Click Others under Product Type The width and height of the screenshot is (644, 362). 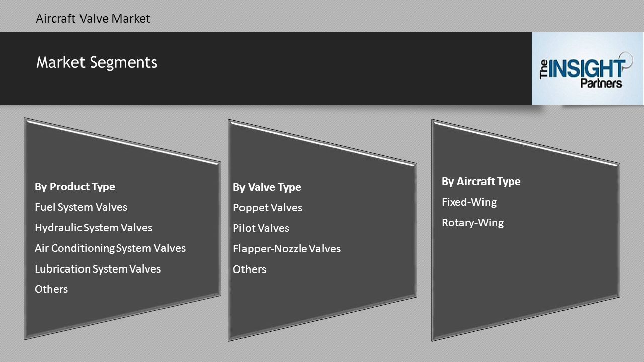(51, 289)
